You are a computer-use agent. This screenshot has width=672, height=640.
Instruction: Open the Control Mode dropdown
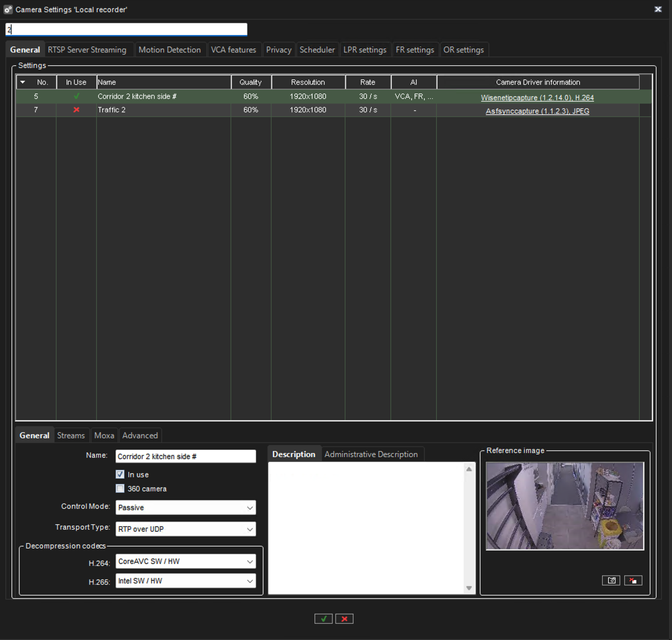click(x=185, y=508)
